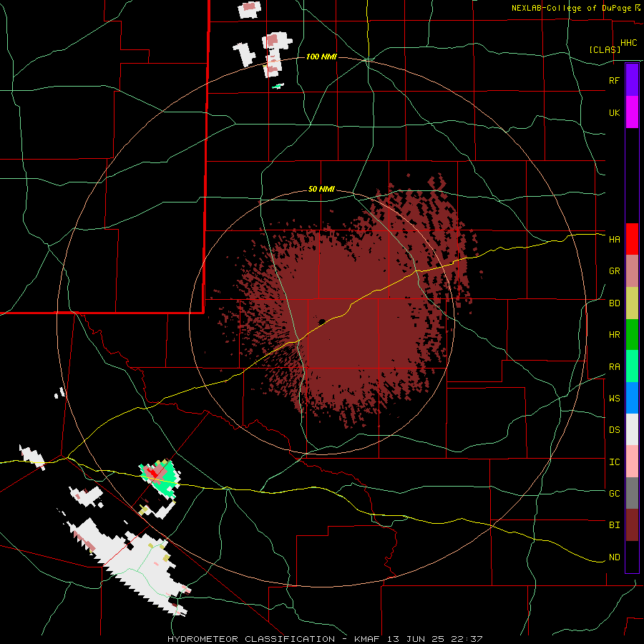Image resolution: width=644 pixels, height=644 pixels.
Task: Click the 13 JUN 25 date text
Action: tap(416, 639)
